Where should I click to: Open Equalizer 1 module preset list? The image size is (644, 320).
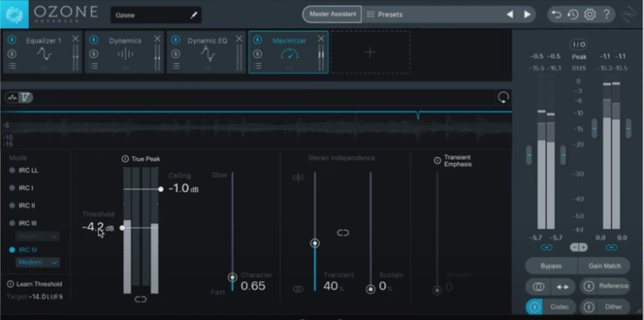12,66
